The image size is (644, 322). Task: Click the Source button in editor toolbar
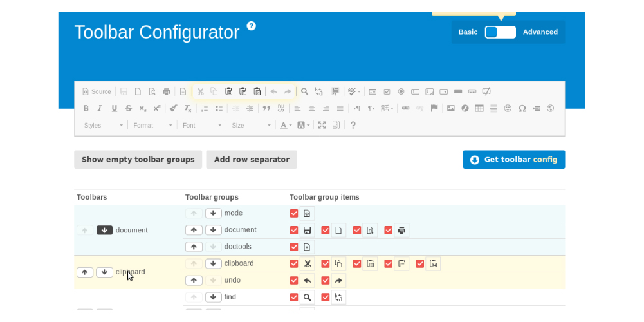[x=97, y=91]
